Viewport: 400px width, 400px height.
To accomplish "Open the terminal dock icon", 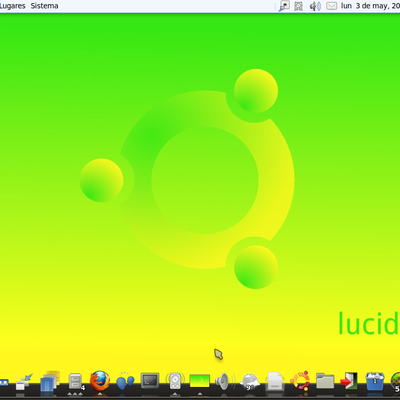I will point(150,381).
